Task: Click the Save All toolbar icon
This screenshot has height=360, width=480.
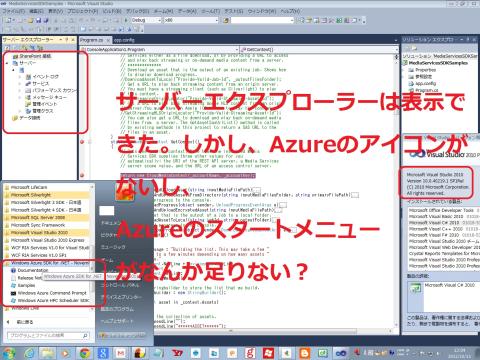Action: tap(46, 20)
